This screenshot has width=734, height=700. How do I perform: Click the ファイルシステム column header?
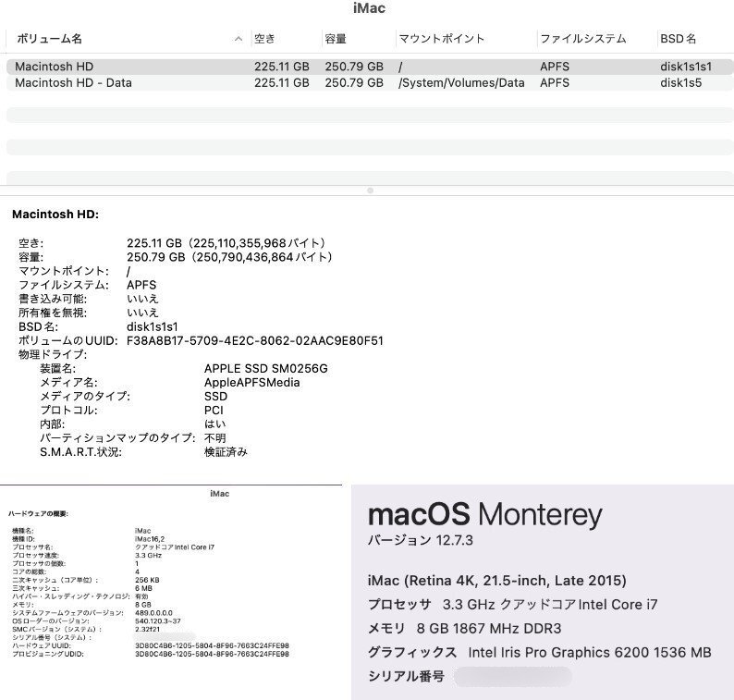582,39
